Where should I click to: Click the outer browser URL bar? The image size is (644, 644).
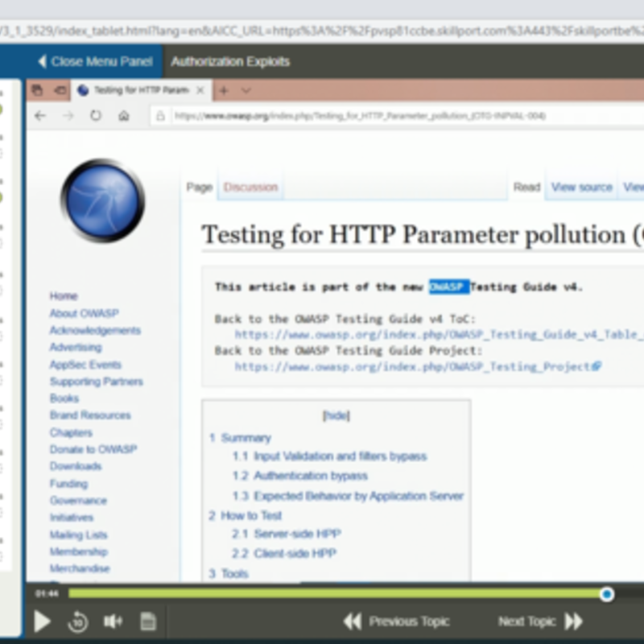(x=322, y=31)
